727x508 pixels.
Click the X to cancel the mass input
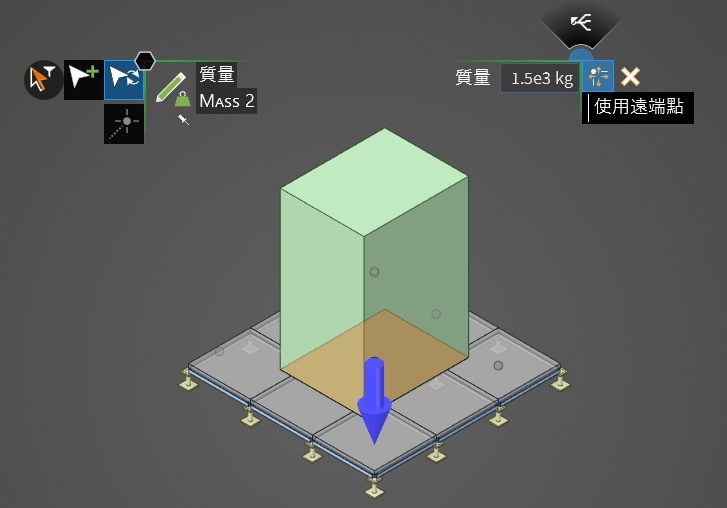(x=630, y=77)
